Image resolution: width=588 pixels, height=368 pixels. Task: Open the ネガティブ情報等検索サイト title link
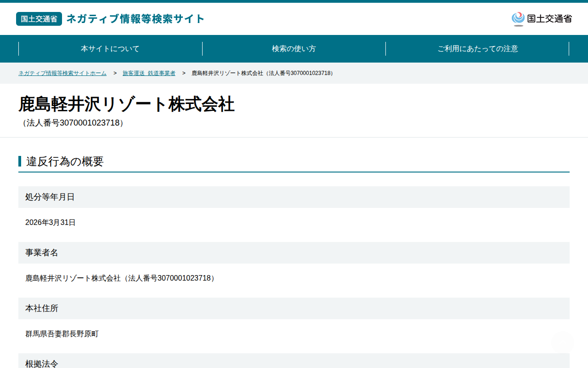(x=136, y=19)
